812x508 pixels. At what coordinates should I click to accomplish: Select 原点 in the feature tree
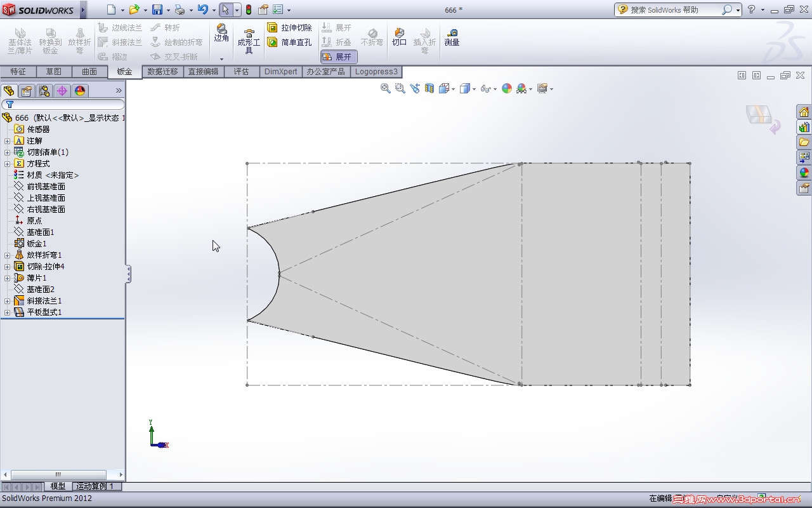(34, 221)
